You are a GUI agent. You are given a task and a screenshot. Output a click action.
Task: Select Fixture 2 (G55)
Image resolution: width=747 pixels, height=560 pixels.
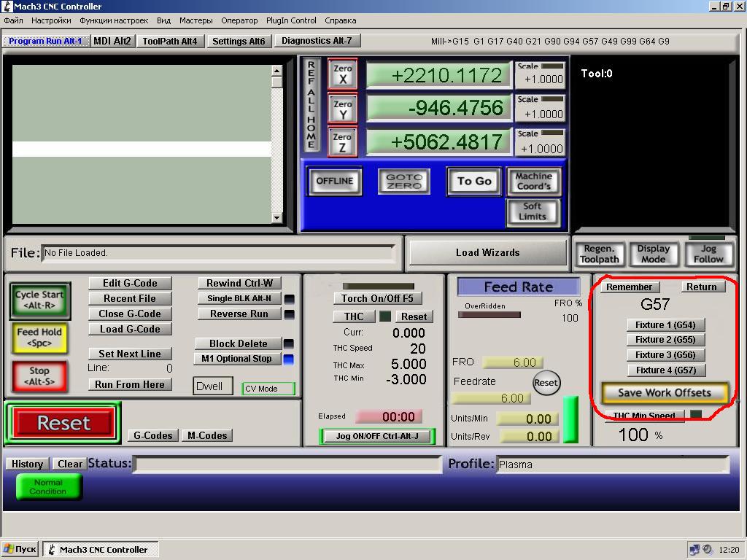click(x=665, y=340)
